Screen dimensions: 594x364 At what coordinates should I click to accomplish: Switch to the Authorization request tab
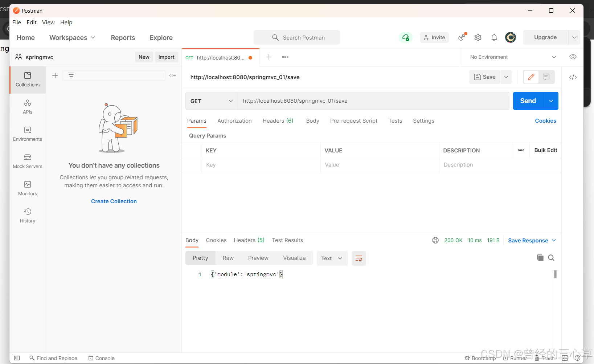[x=234, y=121]
